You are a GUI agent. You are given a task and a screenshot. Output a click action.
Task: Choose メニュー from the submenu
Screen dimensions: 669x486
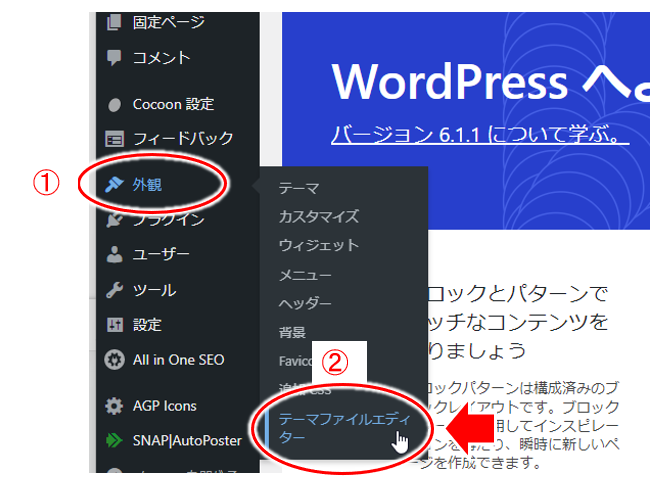305,275
